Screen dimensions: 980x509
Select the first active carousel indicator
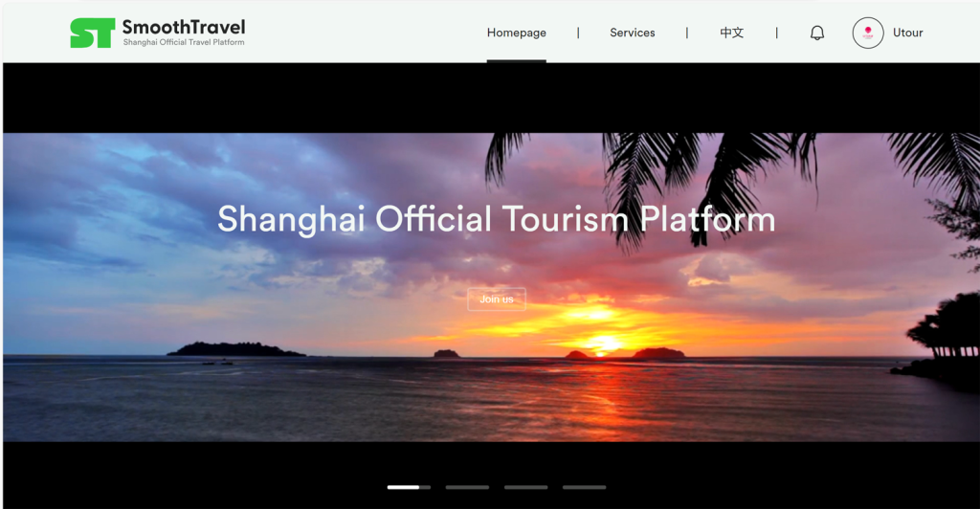click(409, 487)
